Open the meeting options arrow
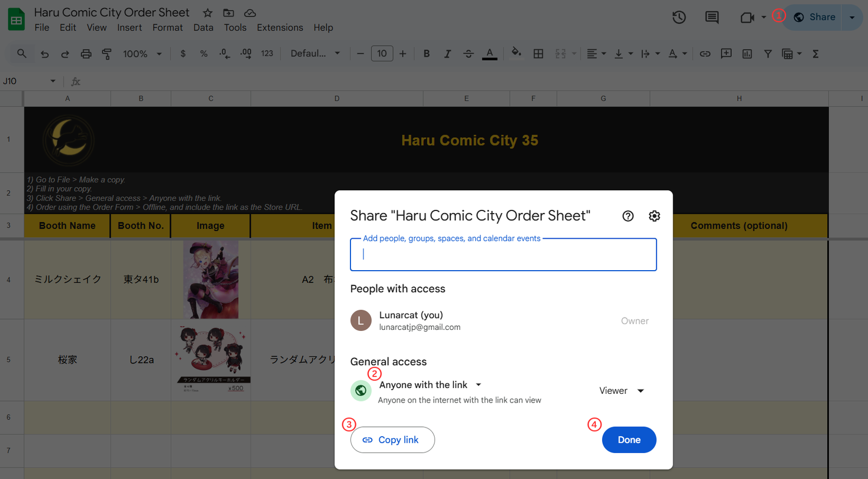 [763, 17]
